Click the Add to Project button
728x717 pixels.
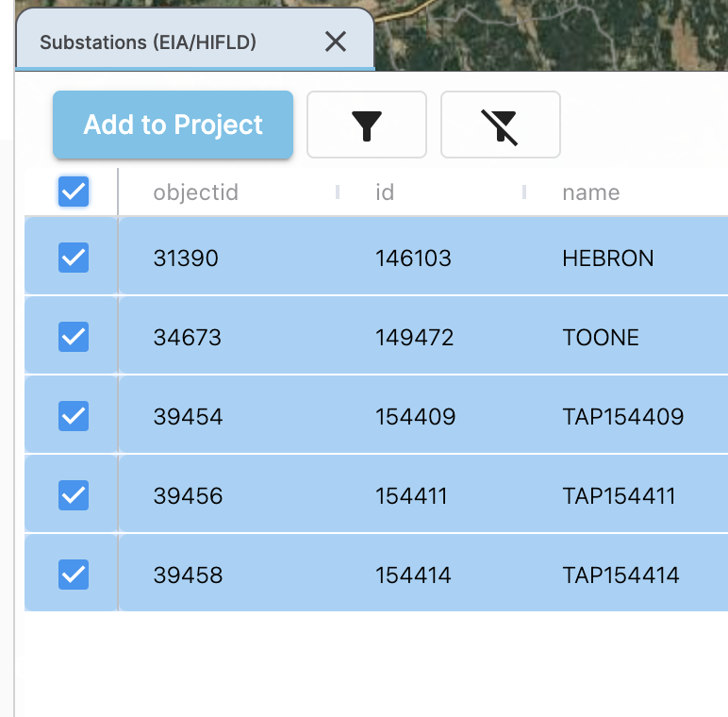(173, 125)
